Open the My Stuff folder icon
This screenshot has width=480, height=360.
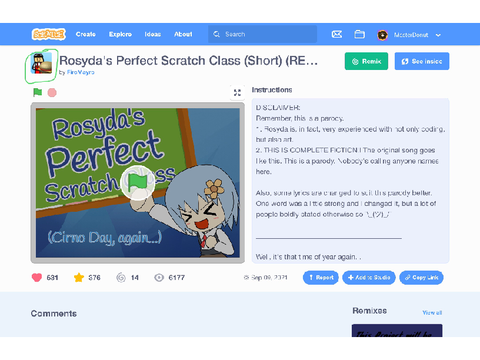[359, 34]
